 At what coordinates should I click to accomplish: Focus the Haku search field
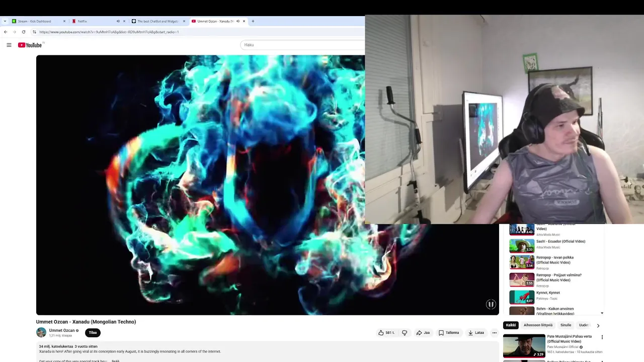303,45
